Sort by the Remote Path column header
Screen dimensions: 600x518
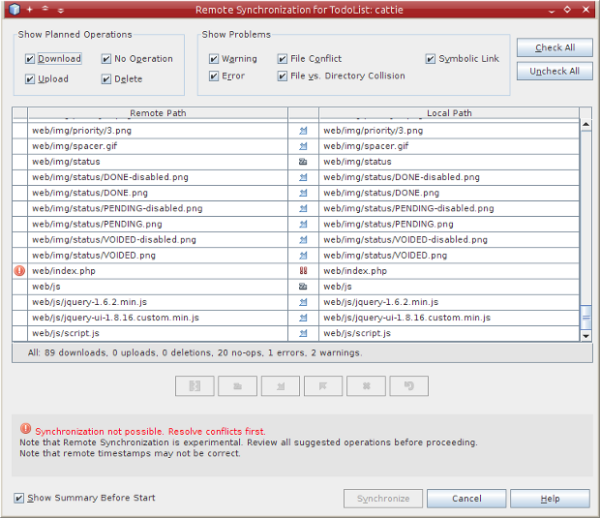click(x=157, y=113)
